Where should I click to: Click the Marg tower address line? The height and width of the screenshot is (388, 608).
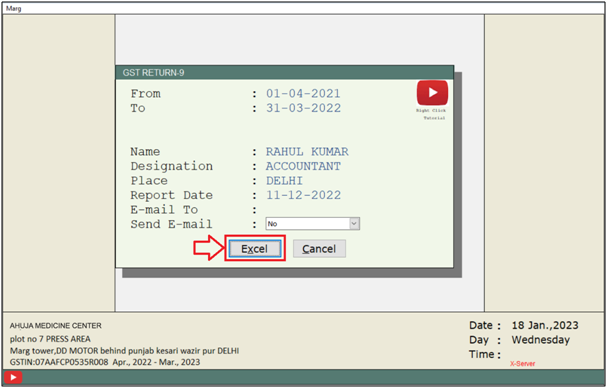click(x=124, y=351)
